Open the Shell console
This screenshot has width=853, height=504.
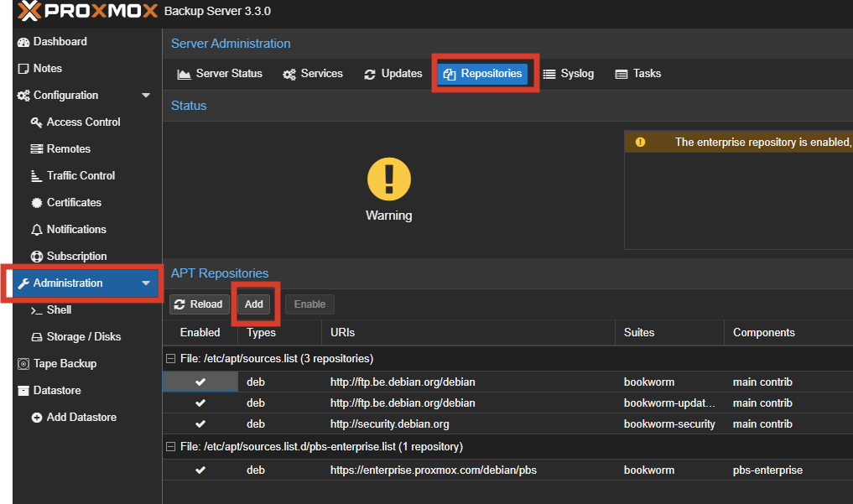point(59,309)
